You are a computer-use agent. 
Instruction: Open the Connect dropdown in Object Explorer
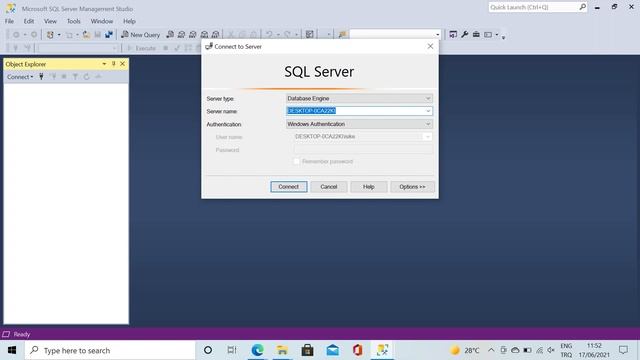pos(20,77)
